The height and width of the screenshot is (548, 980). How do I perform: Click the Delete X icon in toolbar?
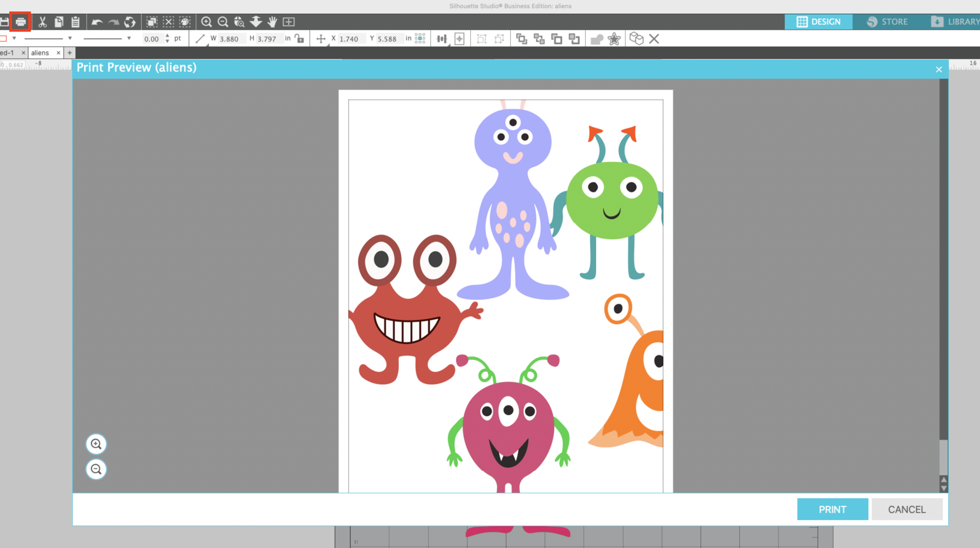654,39
